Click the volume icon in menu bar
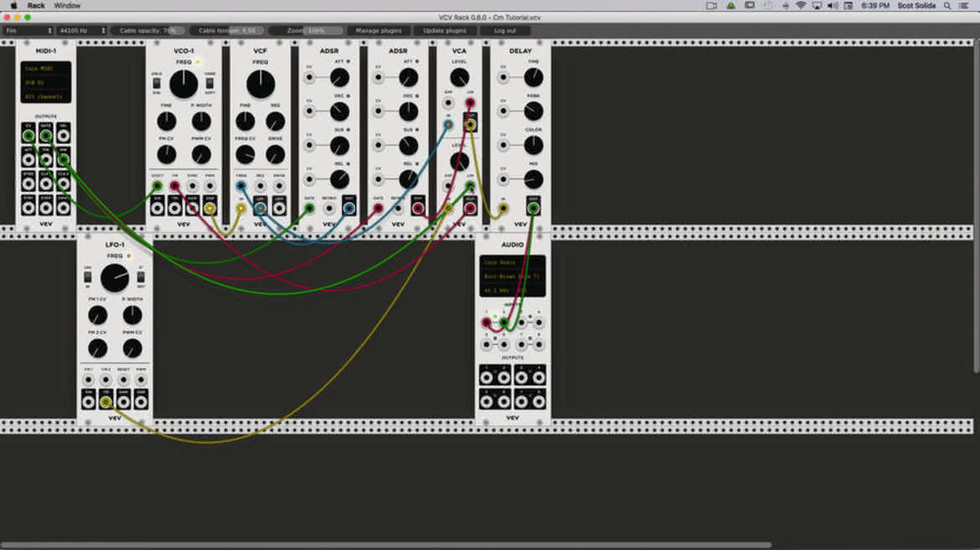This screenshot has height=550, width=980. pos(833,6)
